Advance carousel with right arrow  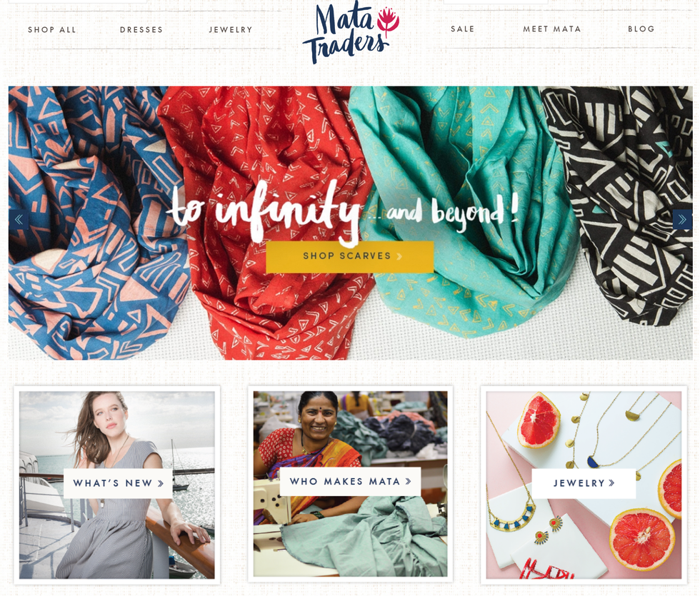tap(682, 220)
